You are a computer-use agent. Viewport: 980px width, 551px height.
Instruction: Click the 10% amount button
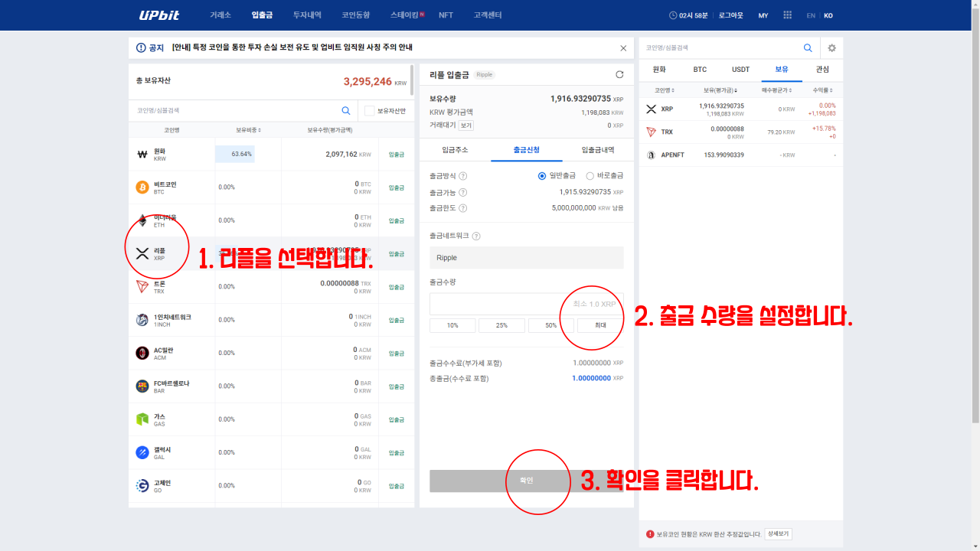tap(452, 325)
